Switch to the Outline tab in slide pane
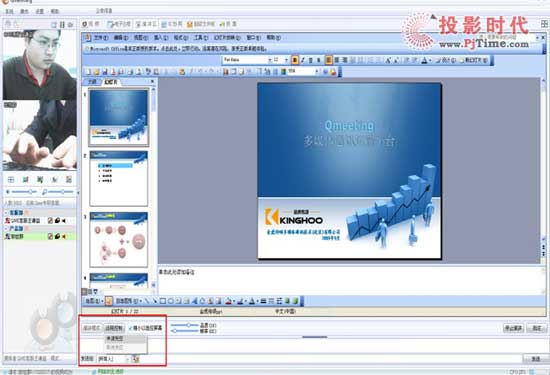This screenshot has height=375, width=550. [x=92, y=82]
